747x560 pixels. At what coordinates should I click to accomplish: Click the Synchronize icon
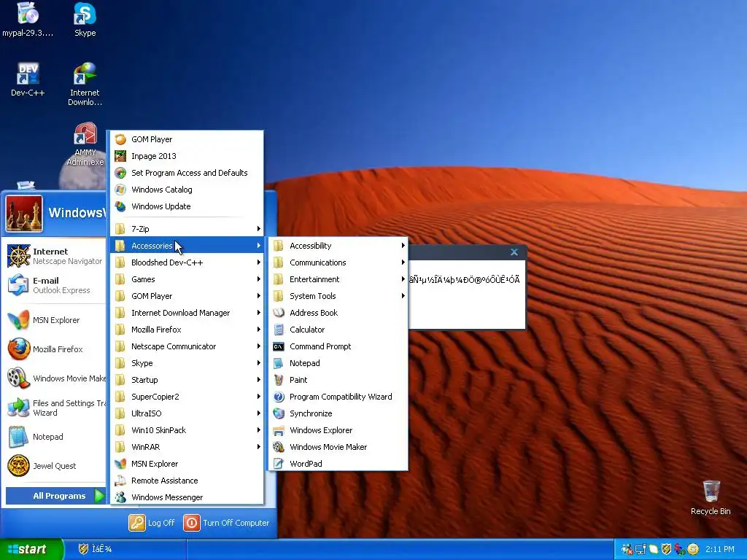279,413
